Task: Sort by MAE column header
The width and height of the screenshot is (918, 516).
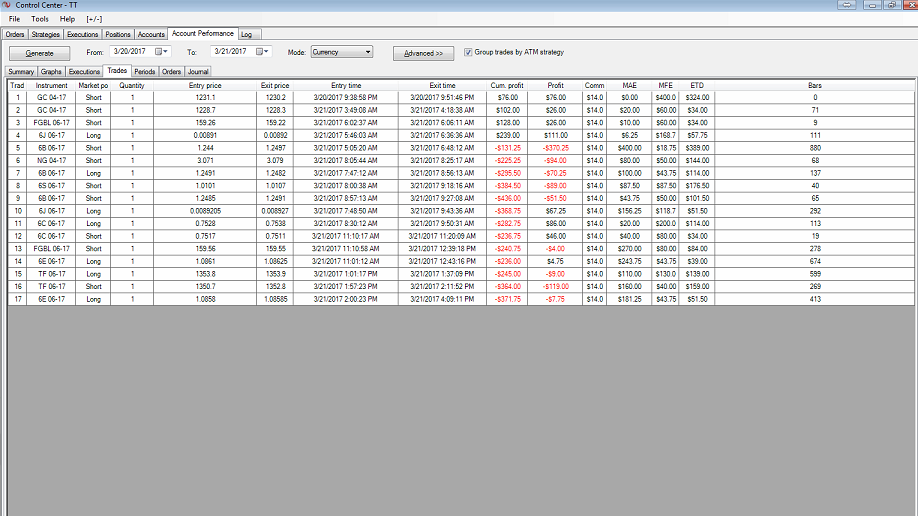Action: (629, 86)
